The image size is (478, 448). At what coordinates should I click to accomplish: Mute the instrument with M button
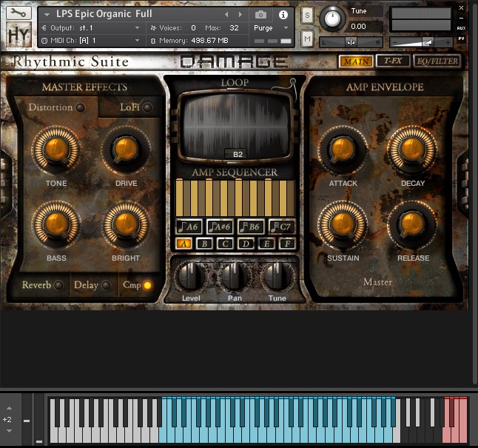coord(307,39)
